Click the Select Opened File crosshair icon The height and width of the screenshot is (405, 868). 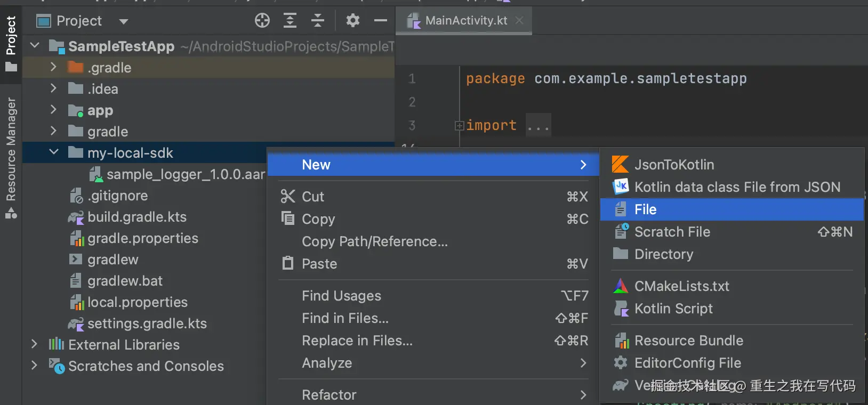(262, 21)
